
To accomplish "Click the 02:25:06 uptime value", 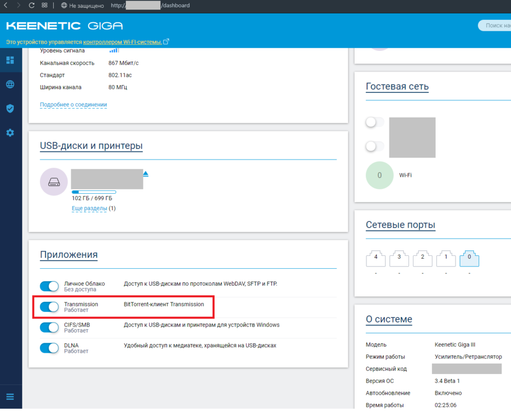I will click(445, 405).
